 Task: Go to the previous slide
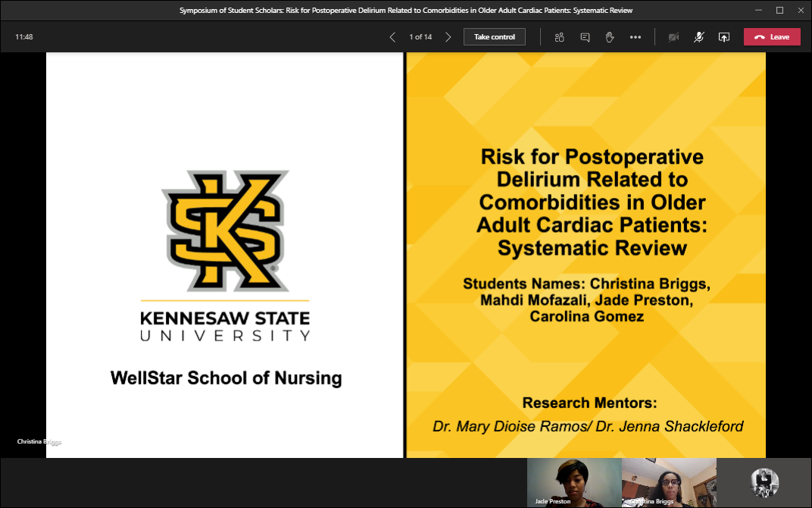coord(392,37)
